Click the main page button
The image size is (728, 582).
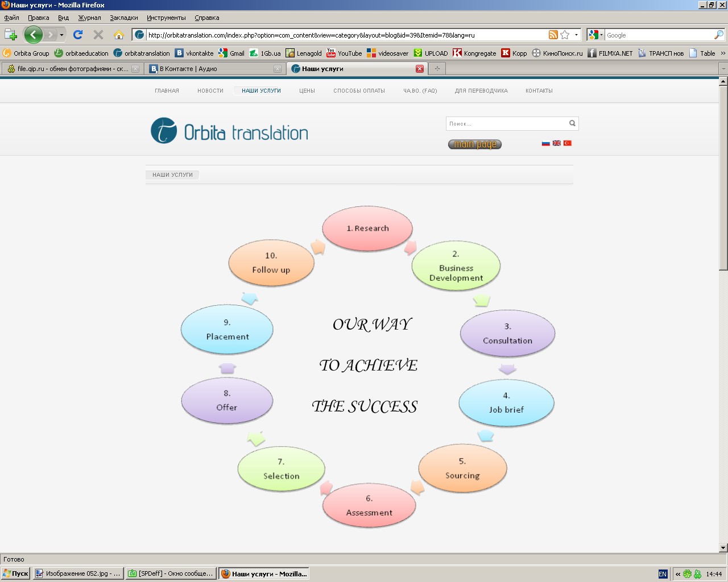[475, 144]
